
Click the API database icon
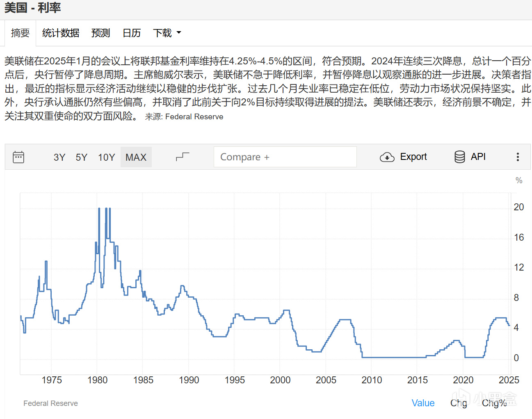point(460,157)
